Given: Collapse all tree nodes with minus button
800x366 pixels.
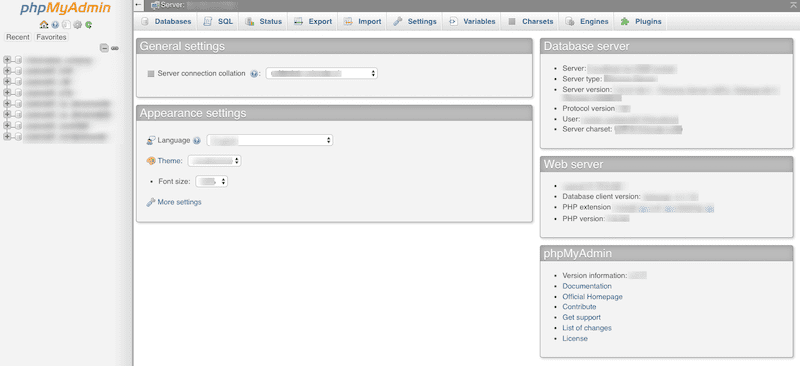Looking at the screenshot, I should (x=104, y=48).
